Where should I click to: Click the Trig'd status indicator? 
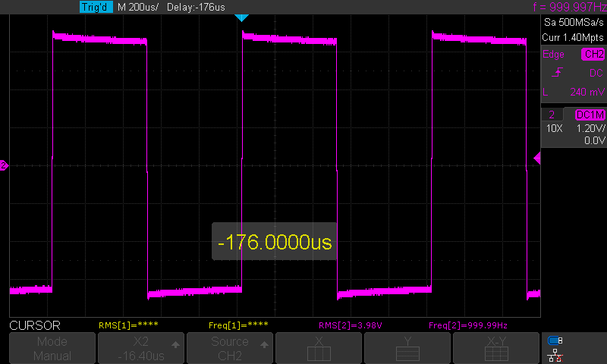[96, 7]
